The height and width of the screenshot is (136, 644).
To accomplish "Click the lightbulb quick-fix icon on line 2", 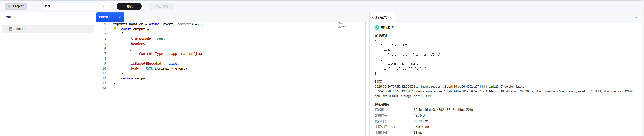I will point(115,29).
